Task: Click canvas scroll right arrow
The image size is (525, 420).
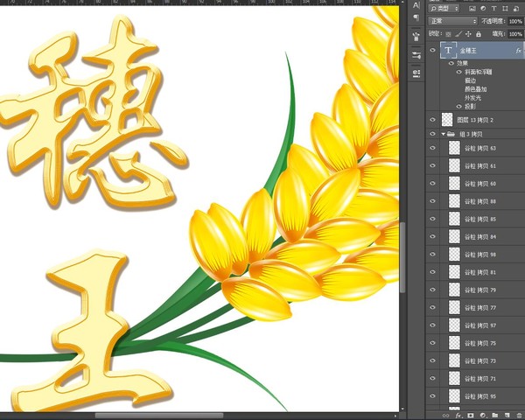Action: point(396,416)
